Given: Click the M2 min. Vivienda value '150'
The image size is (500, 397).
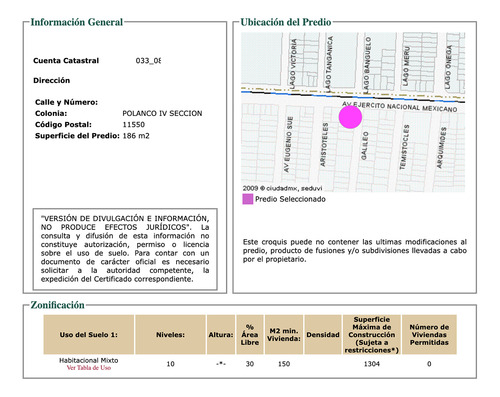Looking at the screenshot, I should (x=284, y=364).
